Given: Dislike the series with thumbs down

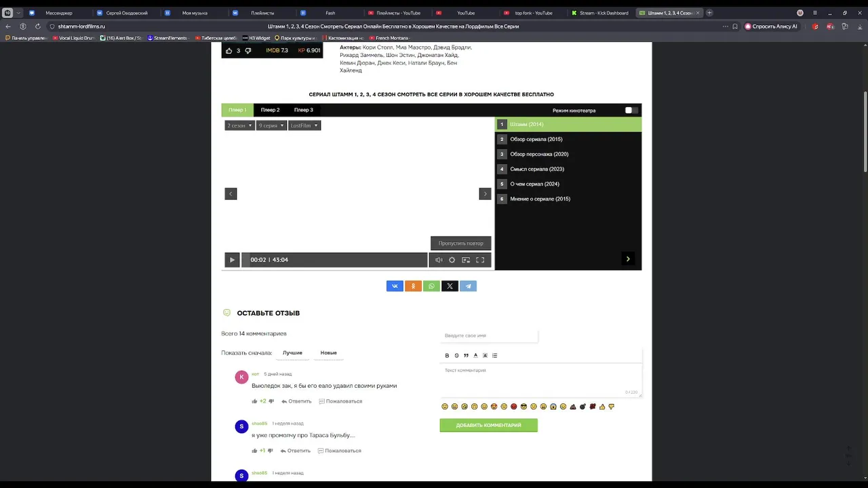Looking at the screenshot, I should [248, 51].
